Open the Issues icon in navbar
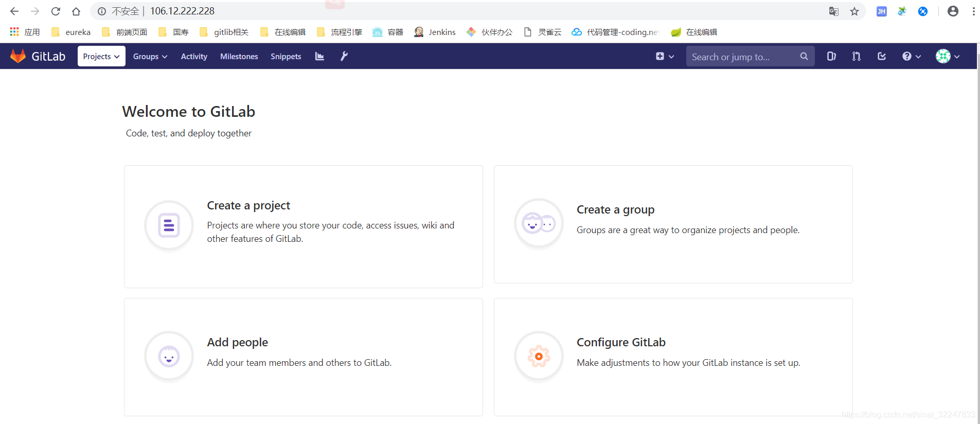 click(831, 56)
